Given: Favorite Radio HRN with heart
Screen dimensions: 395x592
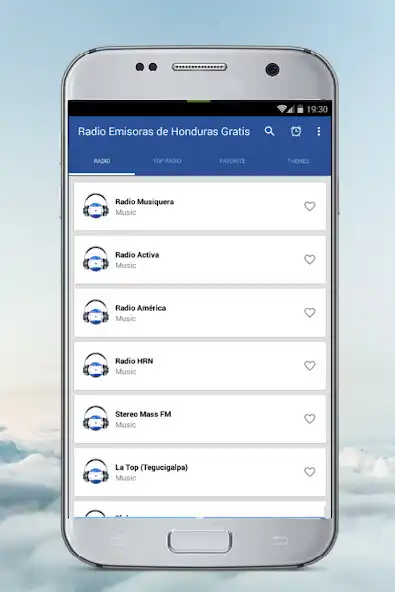Looking at the screenshot, I should [310, 365].
